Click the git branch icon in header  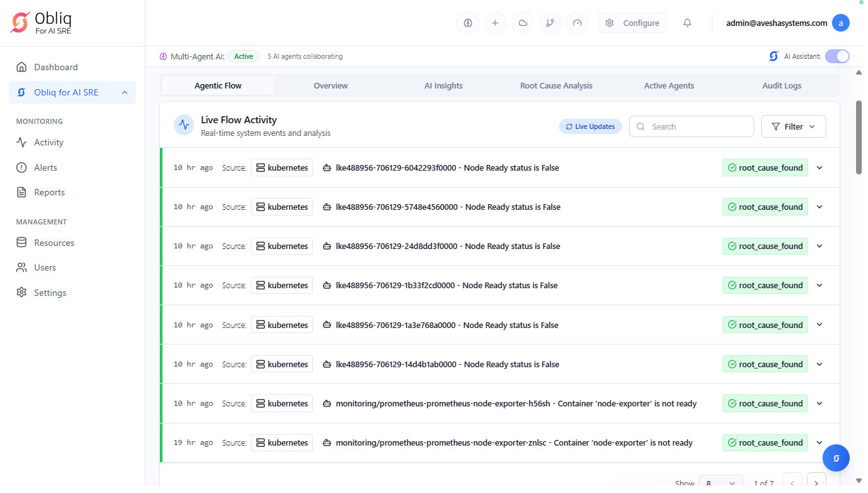550,23
